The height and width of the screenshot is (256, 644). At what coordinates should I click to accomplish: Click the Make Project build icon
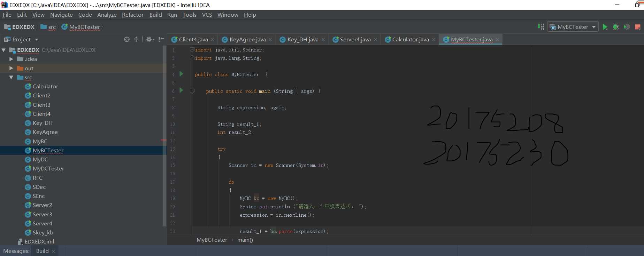(x=541, y=27)
